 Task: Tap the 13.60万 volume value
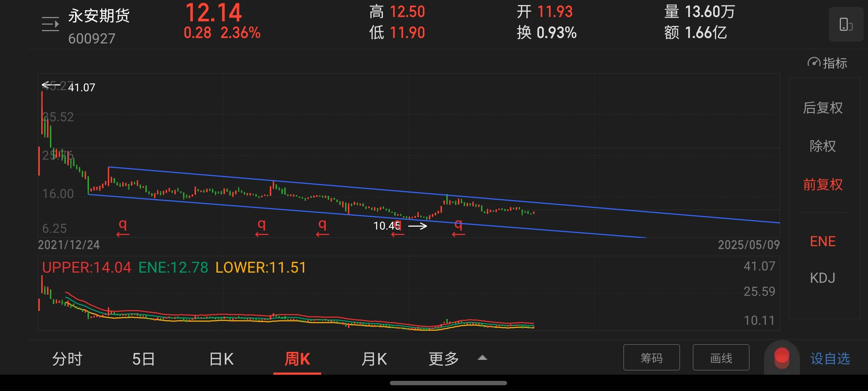coord(710,12)
